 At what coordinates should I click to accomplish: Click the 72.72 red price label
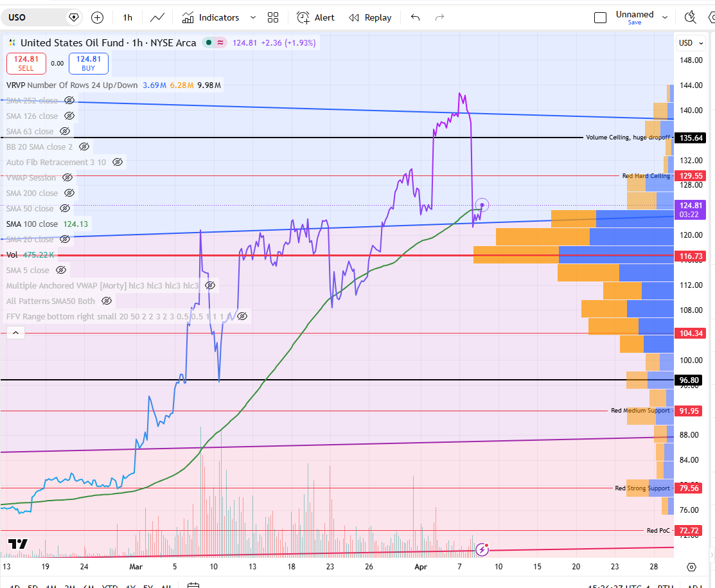(689, 531)
